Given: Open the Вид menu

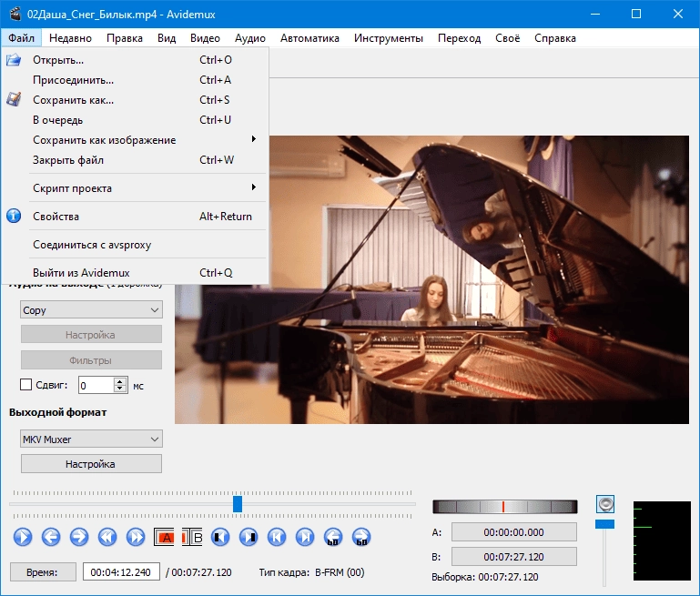Looking at the screenshot, I should tap(167, 38).
